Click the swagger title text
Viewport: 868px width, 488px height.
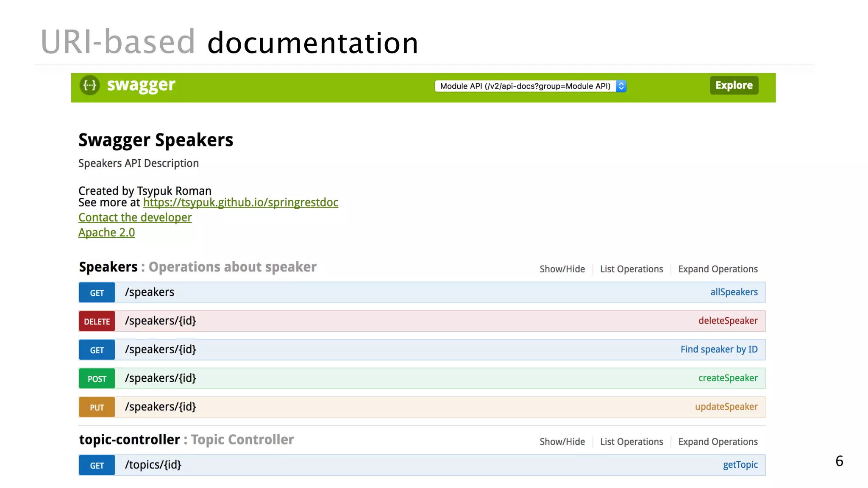(141, 85)
